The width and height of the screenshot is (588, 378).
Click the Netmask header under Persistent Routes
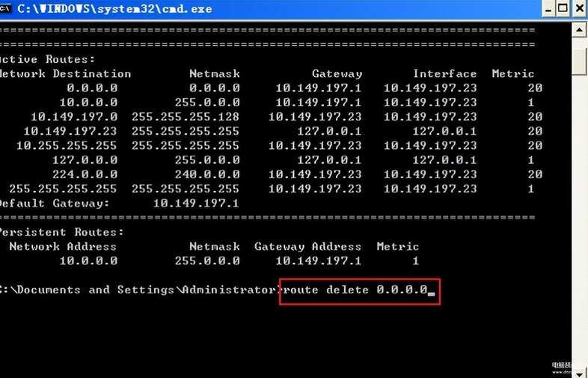coord(215,246)
